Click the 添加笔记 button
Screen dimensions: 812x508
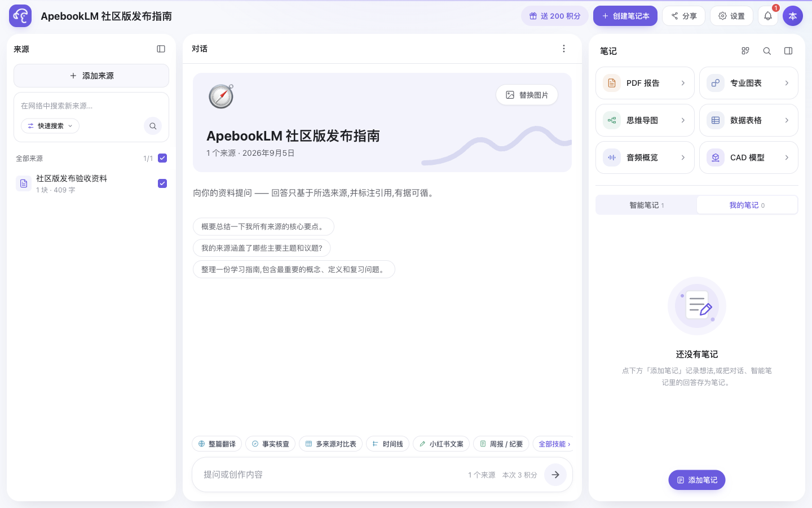click(x=697, y=480)
